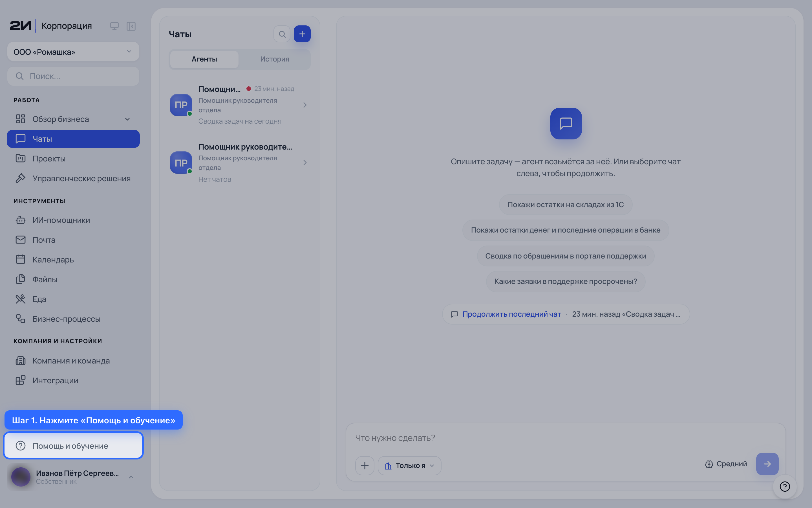Expand the Иванов Пётр Сергеевич user menu
The image size is (812, 508).
pyautogui.click(x=131, y=477)
